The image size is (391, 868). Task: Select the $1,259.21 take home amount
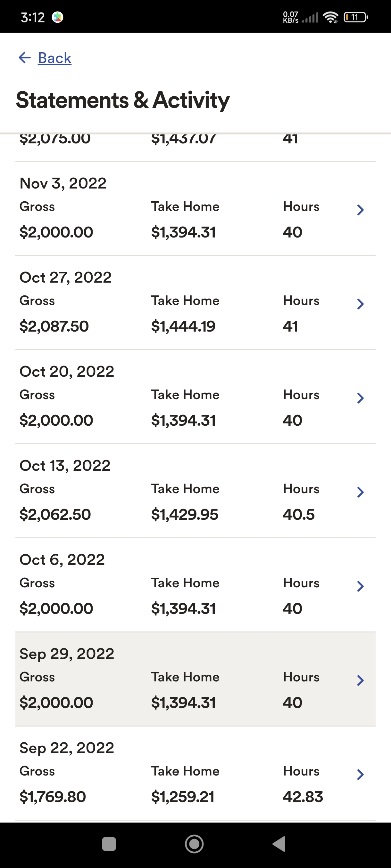(182, 797)
